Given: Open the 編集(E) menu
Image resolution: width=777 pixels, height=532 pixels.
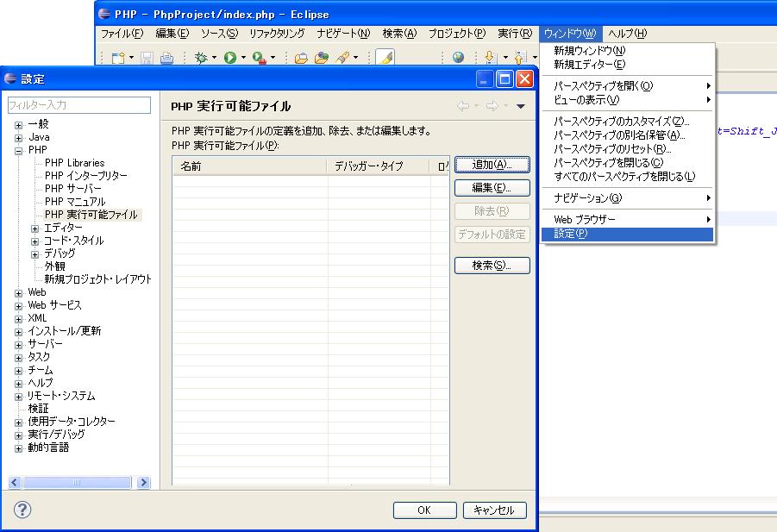Looking at the screenshot, I should [172, 33].
